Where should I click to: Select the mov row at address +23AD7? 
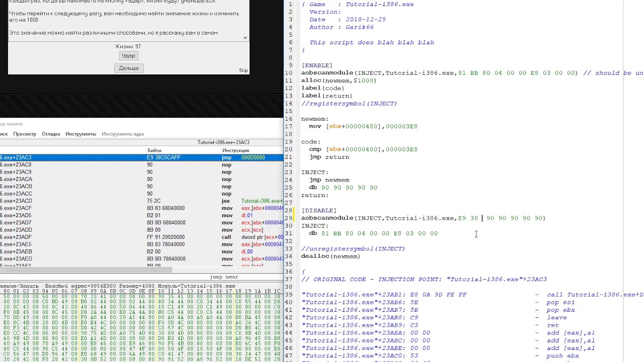[x=141, y=223]
